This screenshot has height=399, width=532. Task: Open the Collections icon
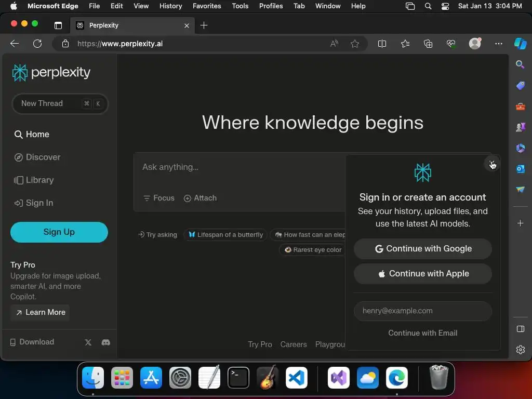[x=428, y=44]
